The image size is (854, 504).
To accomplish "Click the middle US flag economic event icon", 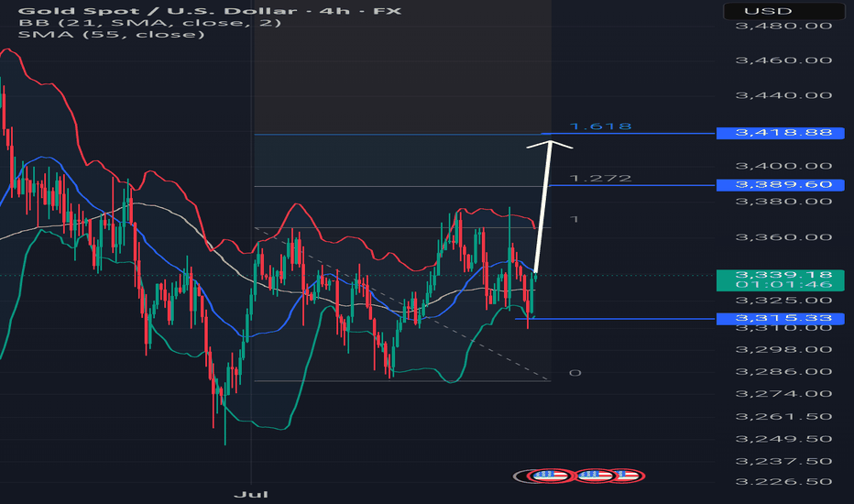I will coord(595,477).
